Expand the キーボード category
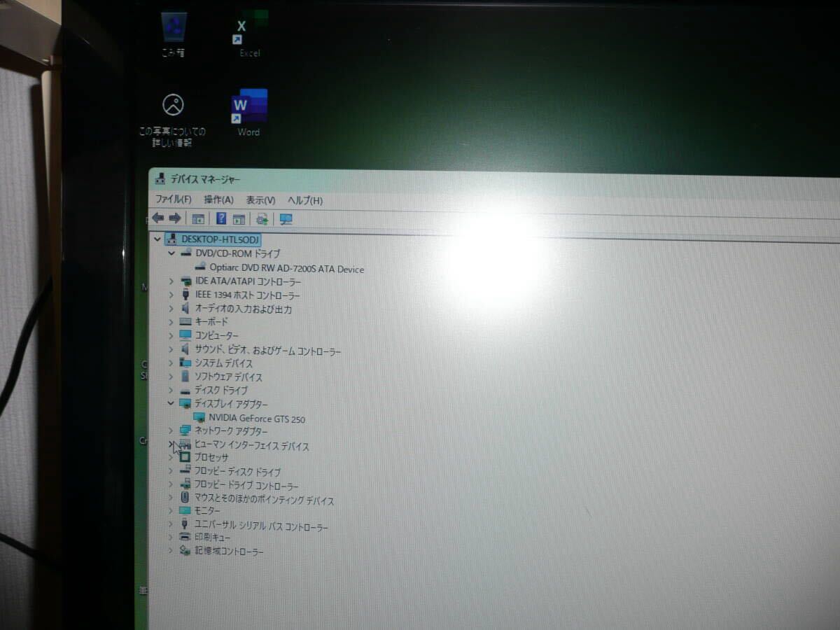 (171, 322)
